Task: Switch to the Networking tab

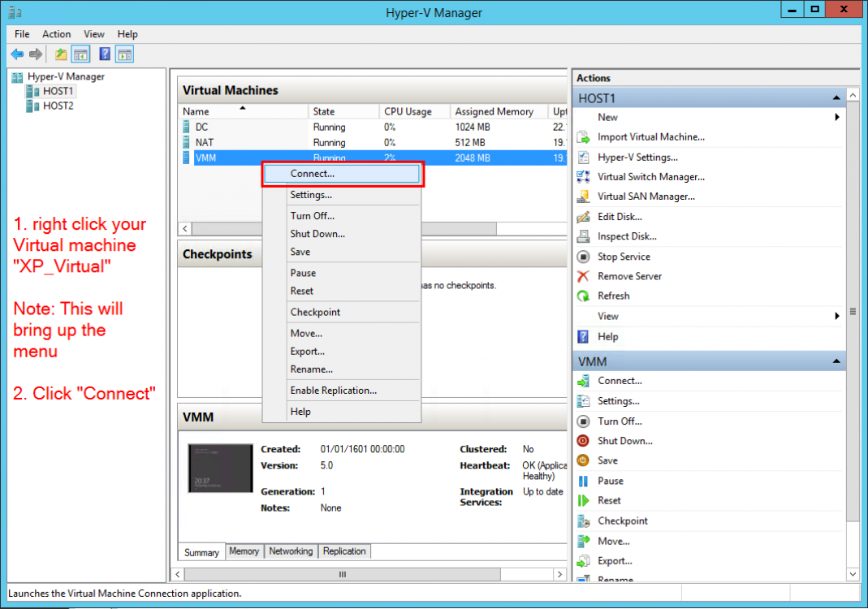Action: pos(291,551)
